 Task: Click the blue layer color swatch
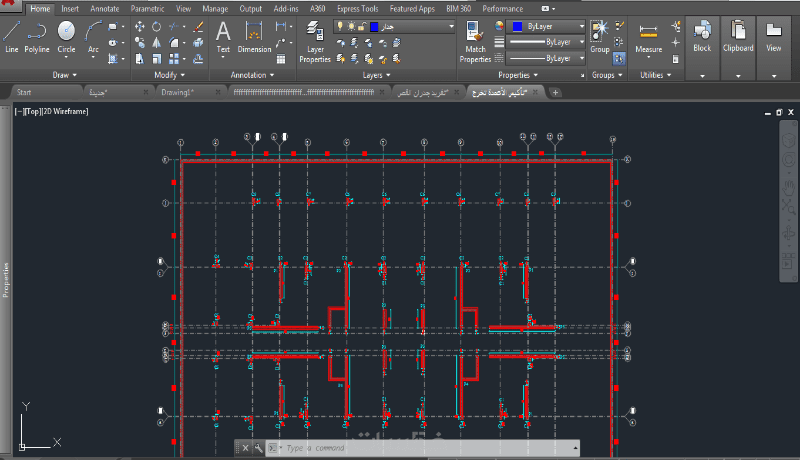tap(374, 27)
